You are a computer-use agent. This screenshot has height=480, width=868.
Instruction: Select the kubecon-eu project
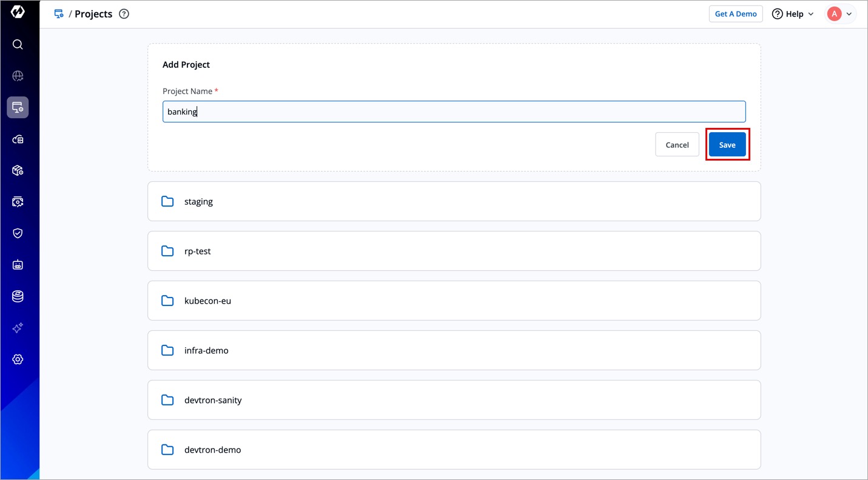[454, 301]
